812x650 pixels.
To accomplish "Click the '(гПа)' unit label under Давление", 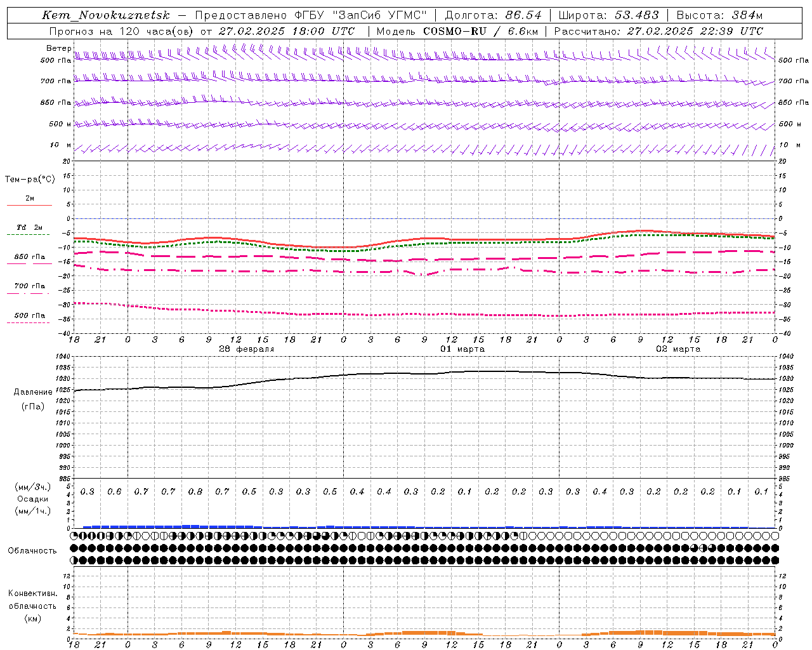I will tap(33, 406).
